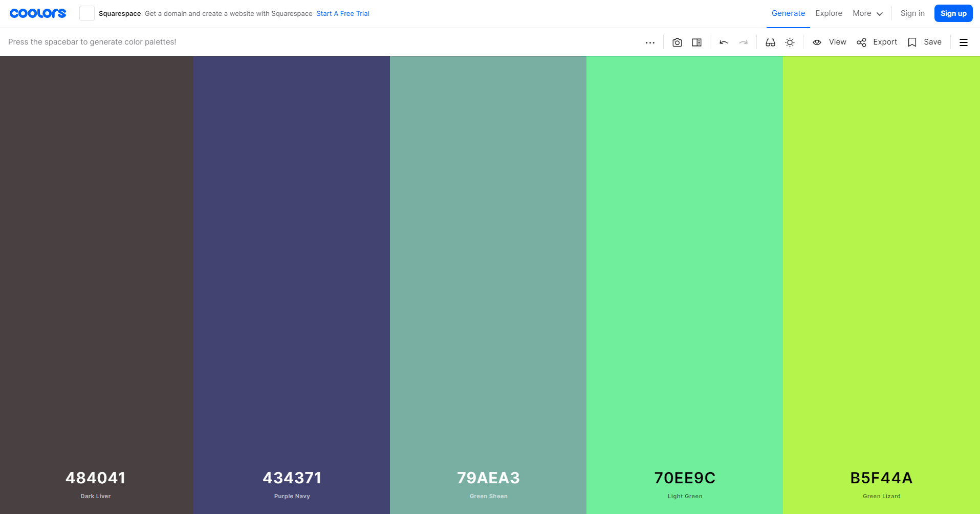Image resolution: width=980 pixels, height=514 pixels.
Task: Click the spacebar hint text
Action: point(92,42)
